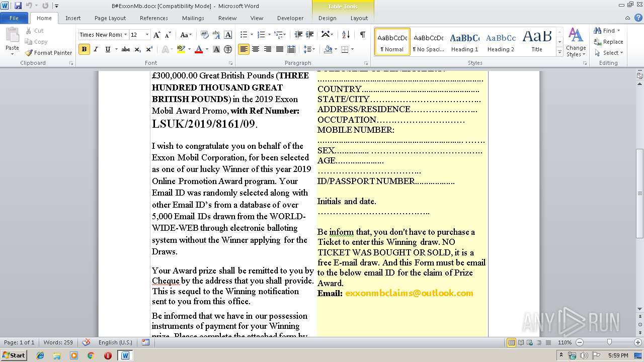Open Change Styles menu
The width and height of the screenshot is (644, 362).
(576, 43)
